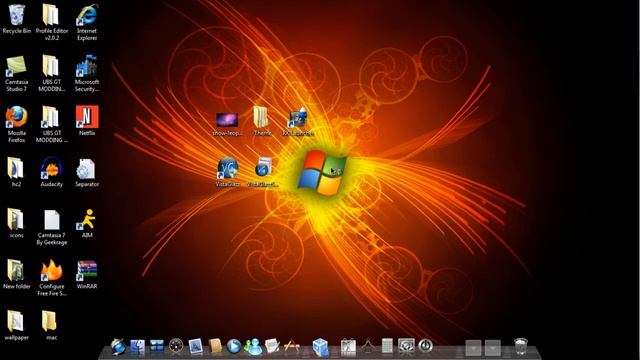Screen dimensions: 640x360
Task: Launch the AIM shortcut
Action: 87,223
